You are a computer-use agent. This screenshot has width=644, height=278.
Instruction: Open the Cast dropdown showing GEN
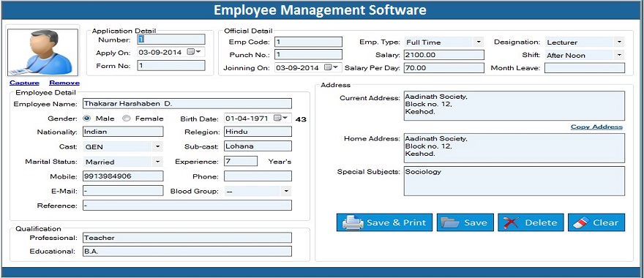pyautogui.click(x=157, y=146)
